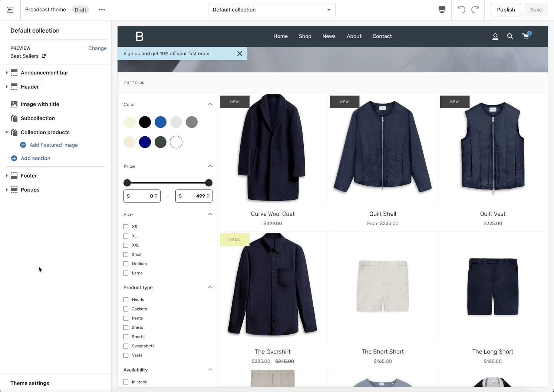Click the Add section link
The image size is (554, 392).
pos(36,158)
